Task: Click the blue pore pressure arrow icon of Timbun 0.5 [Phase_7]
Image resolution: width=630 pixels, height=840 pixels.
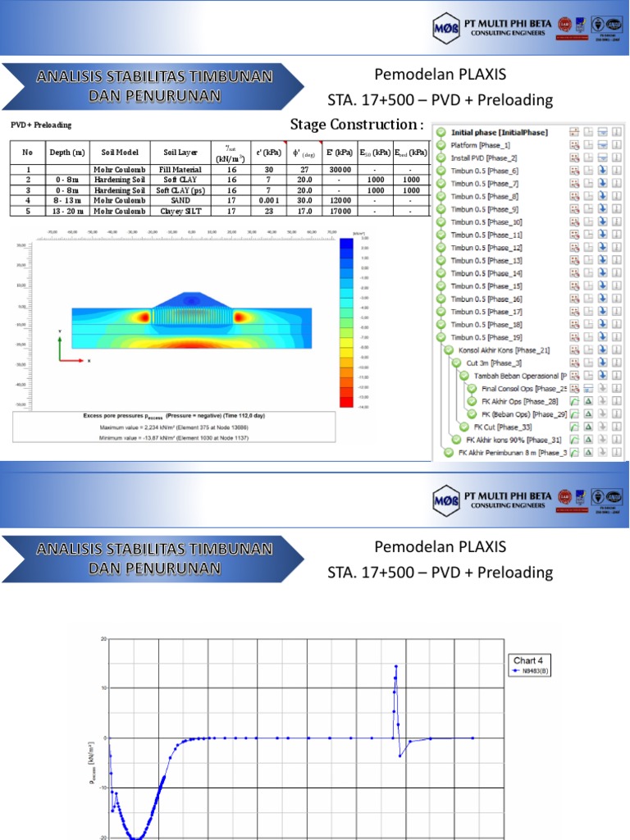Action: [602, 184]
